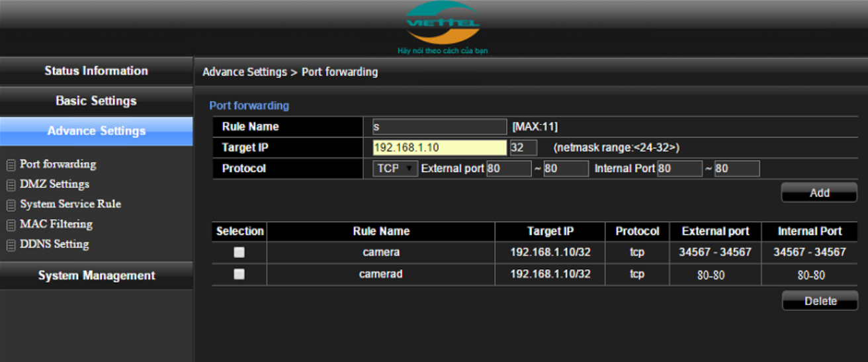
Task: Focus the Target IP address field
Action: tap(439, 148)
